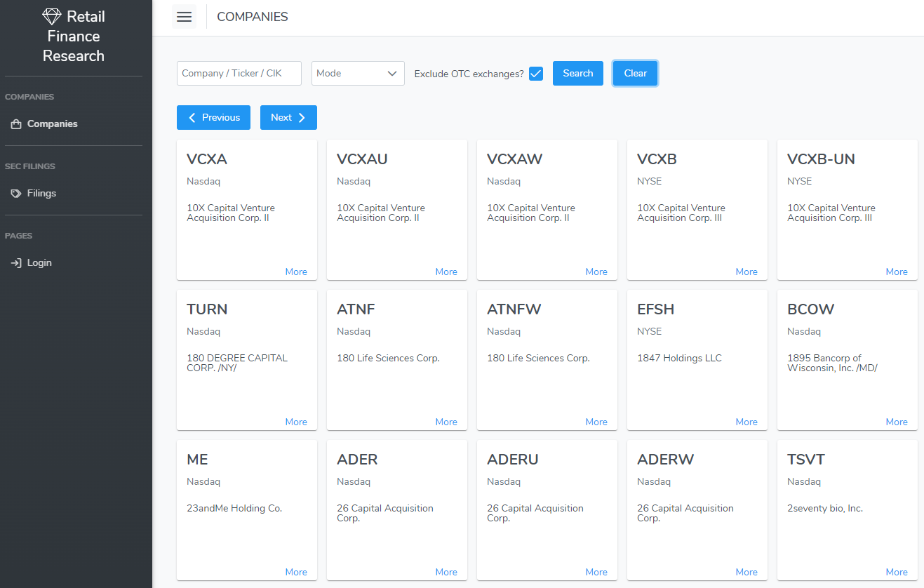
Task: Open More link on VCXA card
Action: coord(296,272)
